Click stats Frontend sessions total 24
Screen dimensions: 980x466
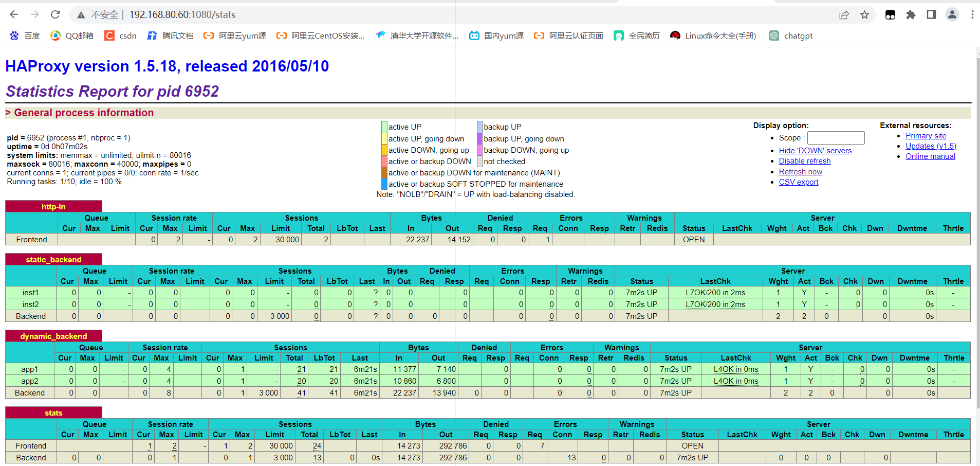pos(317,446)
